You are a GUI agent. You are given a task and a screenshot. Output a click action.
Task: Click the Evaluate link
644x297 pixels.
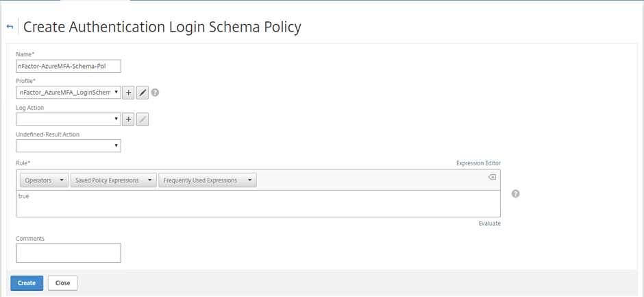point(490,224)
